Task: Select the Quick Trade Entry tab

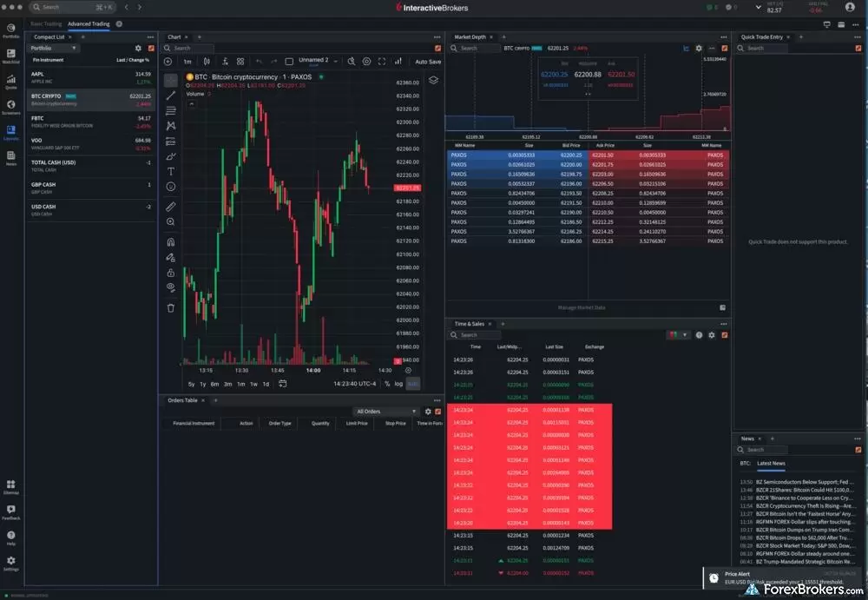Action: point(762,37)
